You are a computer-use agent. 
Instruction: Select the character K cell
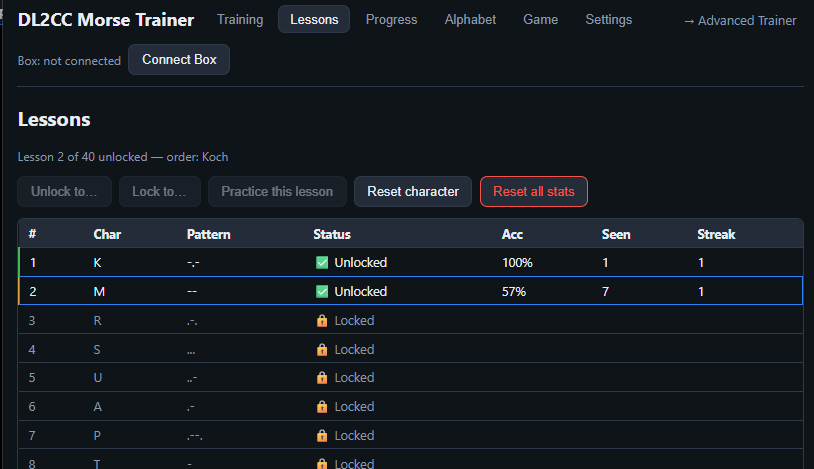(x=97, y=263)
